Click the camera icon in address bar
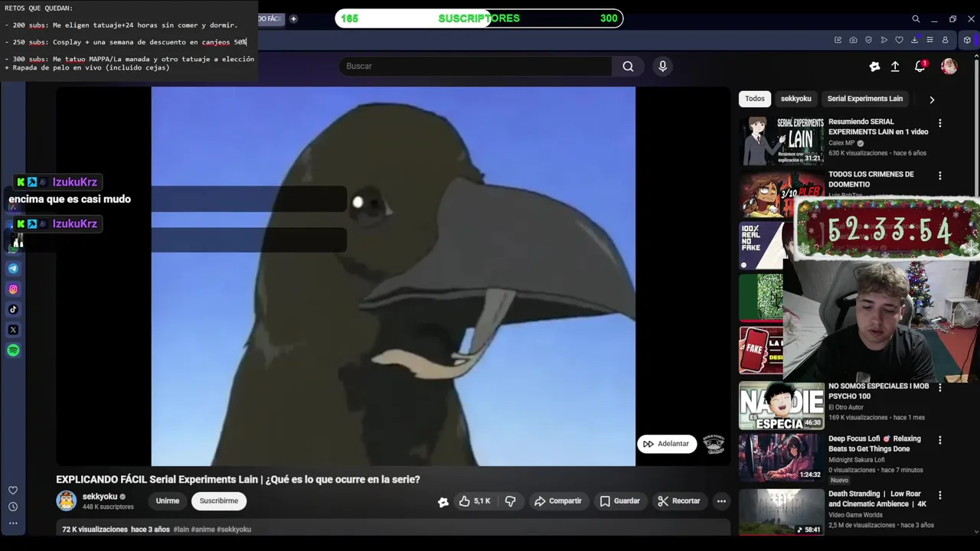980x551 pixels. [853, 40]
